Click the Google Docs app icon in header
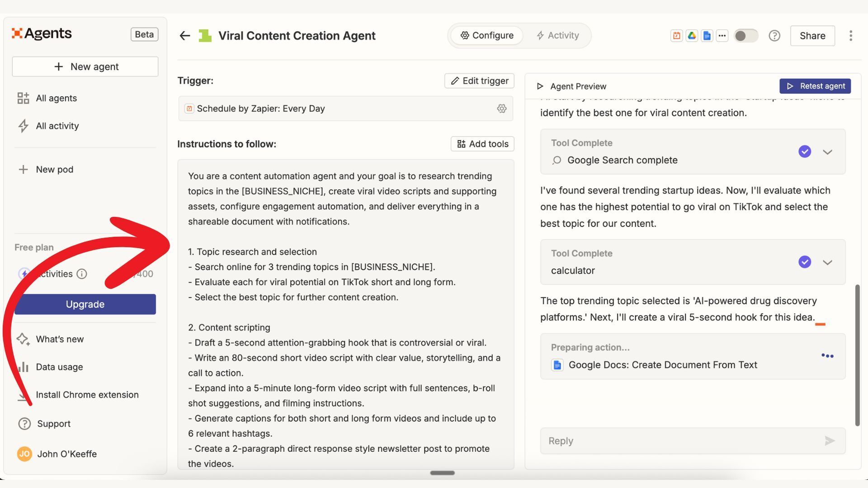 pyautogui.click(x=707, y=36)
